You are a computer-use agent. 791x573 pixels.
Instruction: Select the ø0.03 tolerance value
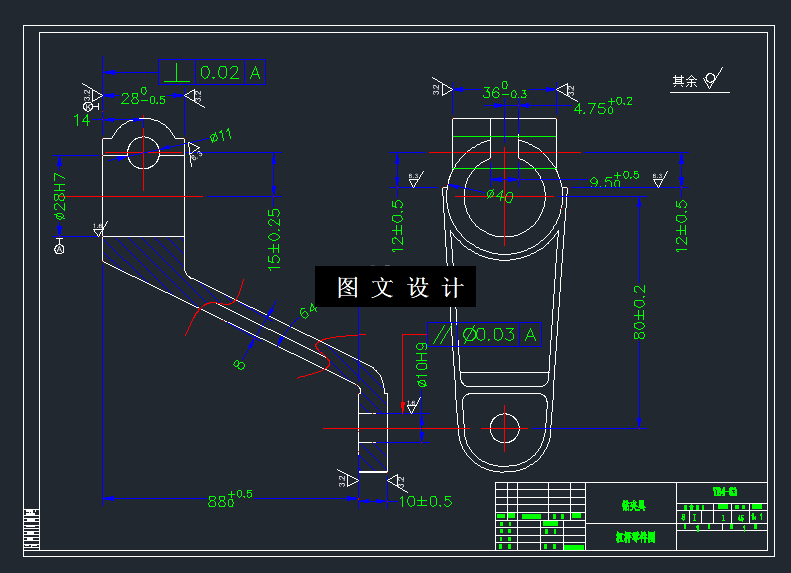[489, 334]
